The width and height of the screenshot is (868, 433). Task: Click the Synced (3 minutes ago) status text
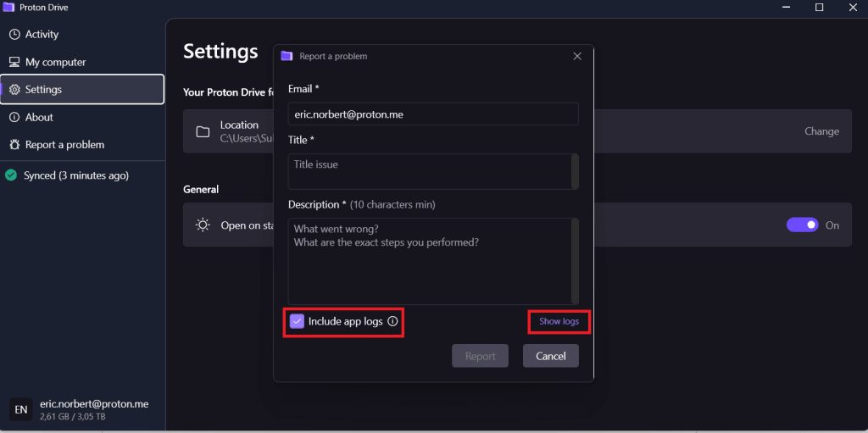(76, 175)
